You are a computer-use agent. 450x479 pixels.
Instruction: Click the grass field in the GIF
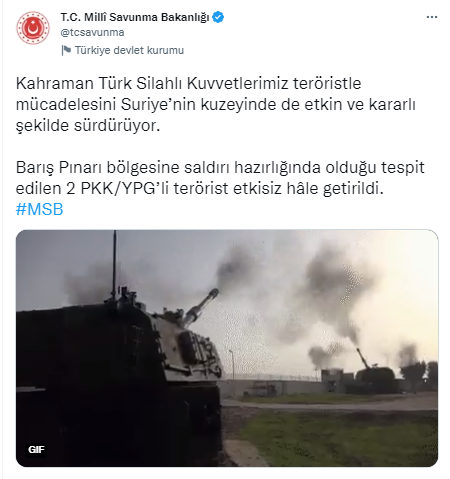[x=337, y=438]
